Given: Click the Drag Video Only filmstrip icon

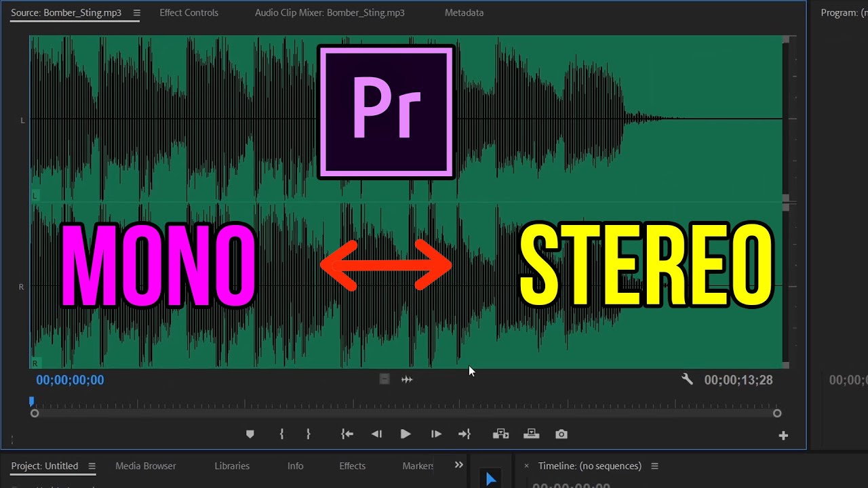Looking at the screenshot, I should (x=384, y=380).
